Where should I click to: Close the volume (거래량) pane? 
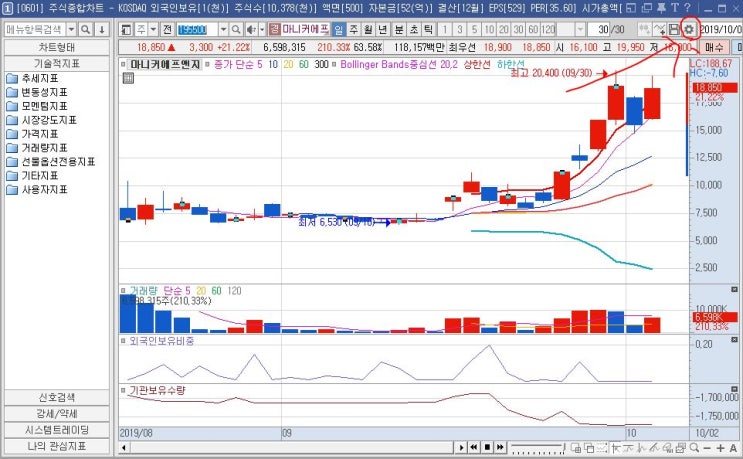click(x=734, y=289)
